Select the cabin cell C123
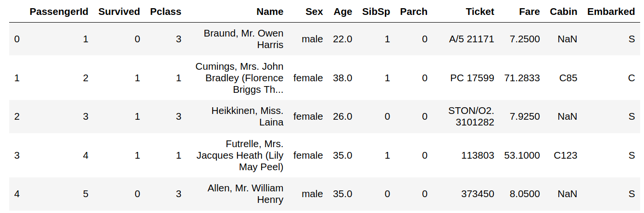This screenshot has height=213, width=644. [x=566, y=155]
